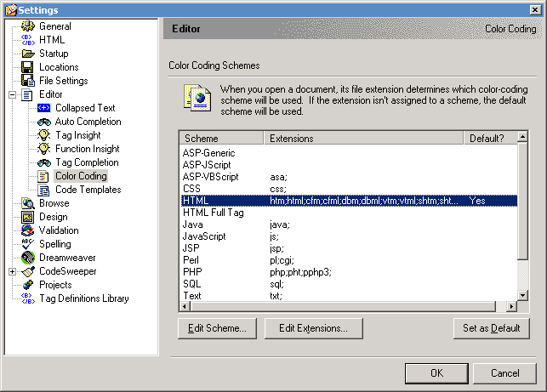Select Spelling in settings tree

pos(55,244)
